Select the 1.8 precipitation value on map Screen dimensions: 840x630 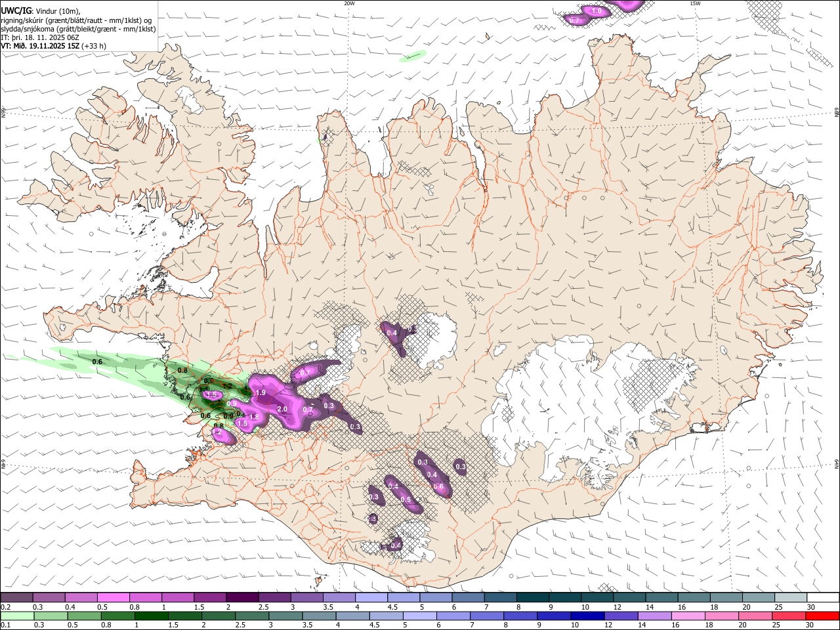[x=255, y=417]
